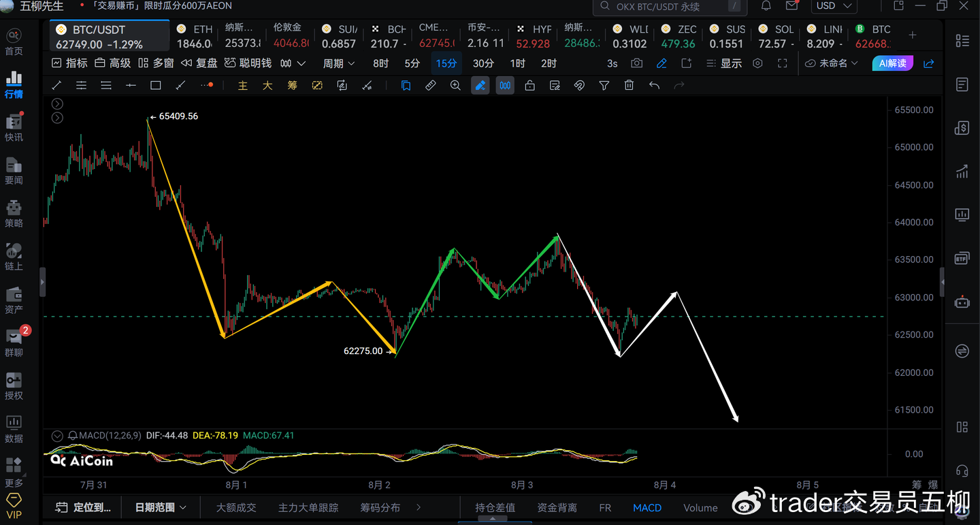980x525 pixels.
Task: Add a new ticker tab with plus
Action: pyautogui.click(x=913, y=35)
